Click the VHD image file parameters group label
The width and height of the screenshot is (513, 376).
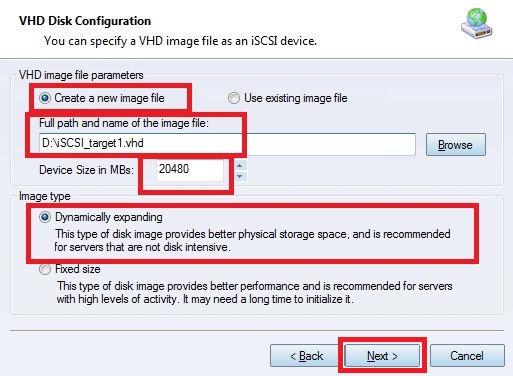pos(81,75)
